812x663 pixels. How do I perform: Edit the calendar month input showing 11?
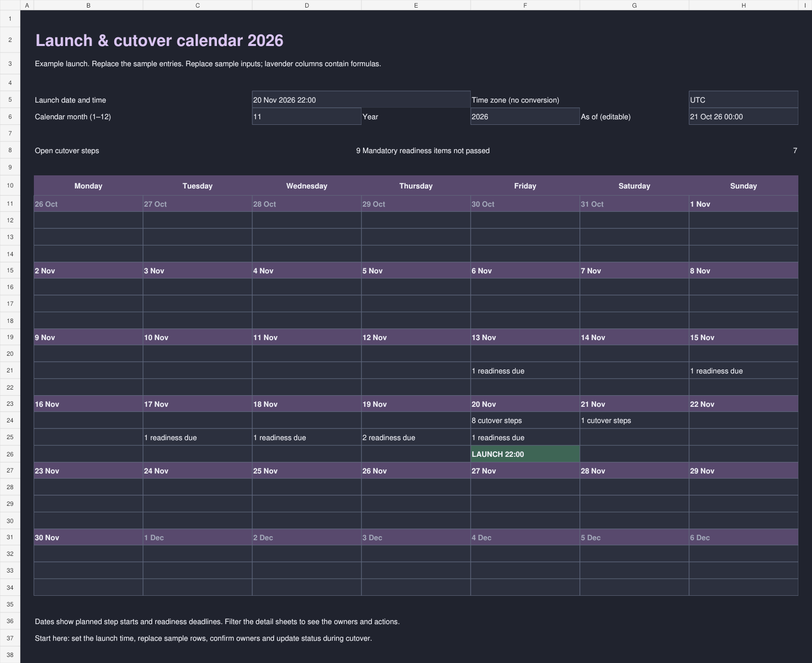(306, 116)
